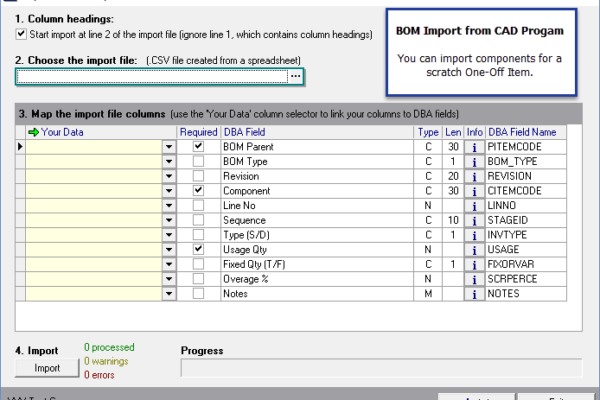Image resolution: width=600 pixels, height=400 pixels.
Task: Select the CITEMCODE field name cell
Action: tap(526, 191)
